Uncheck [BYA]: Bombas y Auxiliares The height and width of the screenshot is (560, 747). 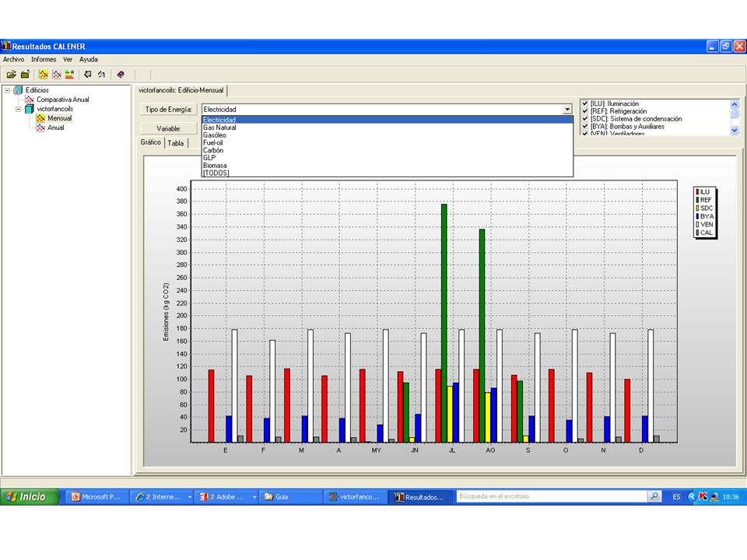pyautogui.click(x=585, y=126)
